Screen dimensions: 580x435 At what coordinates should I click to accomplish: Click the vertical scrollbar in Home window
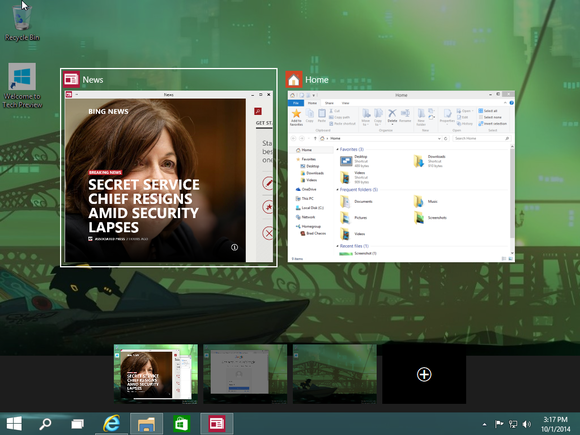[512, 192]
